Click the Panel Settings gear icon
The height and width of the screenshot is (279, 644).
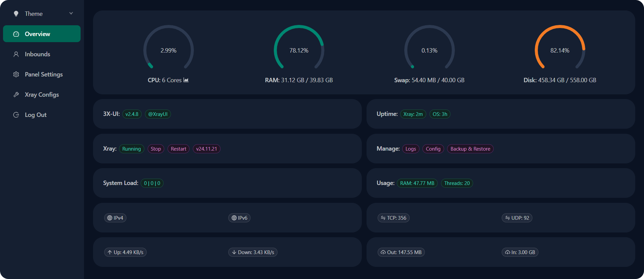[x=16, y=74]
